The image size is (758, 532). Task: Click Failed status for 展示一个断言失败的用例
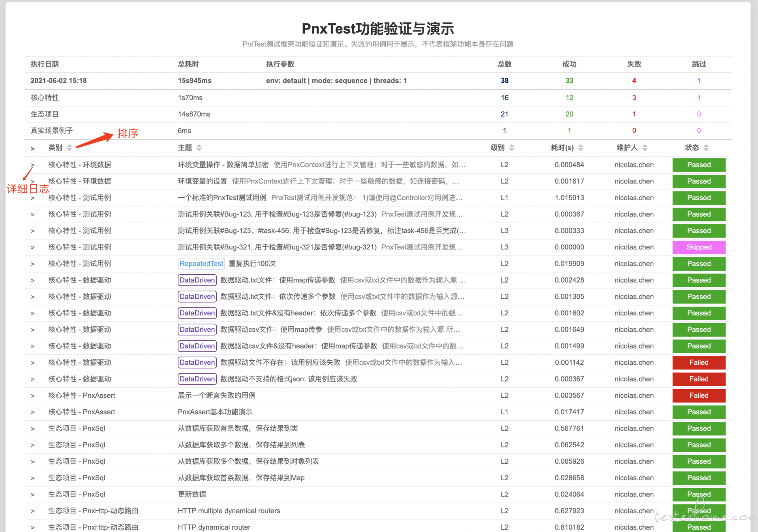[699, 395]
